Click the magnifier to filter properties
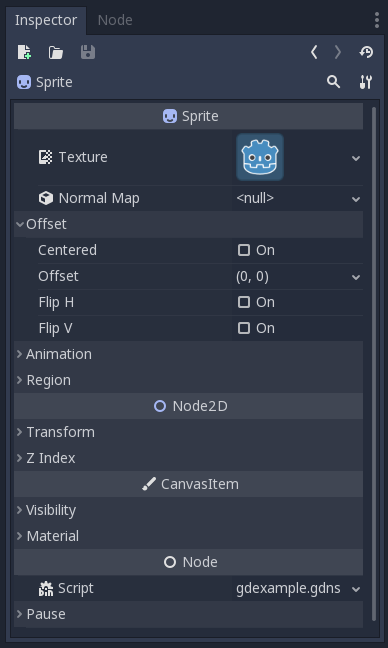The height and width of the screenshot is (648, 388). pos(333,82)
